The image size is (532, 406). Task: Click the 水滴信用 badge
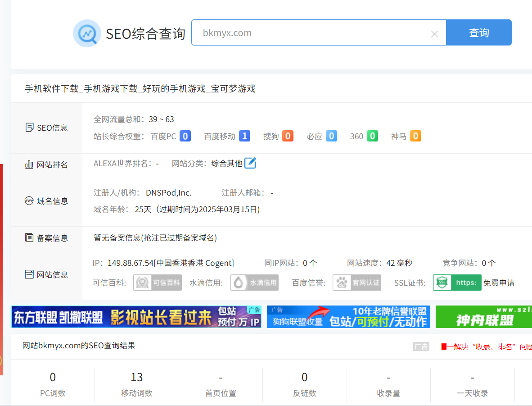pos(254,283)
